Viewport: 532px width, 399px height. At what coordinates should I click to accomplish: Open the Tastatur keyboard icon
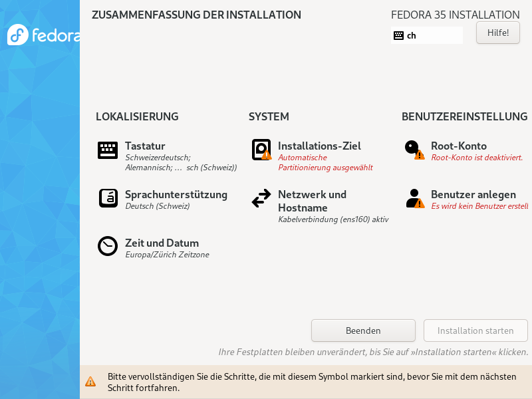pos(108,150)
